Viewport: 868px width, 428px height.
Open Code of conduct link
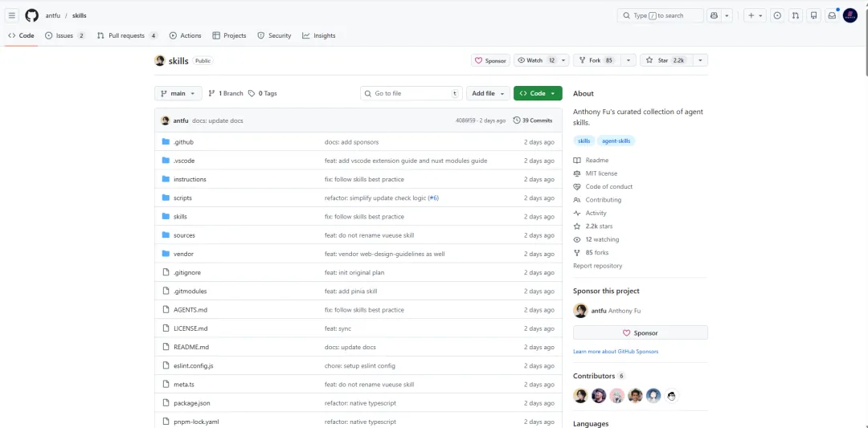coord(609,187)
